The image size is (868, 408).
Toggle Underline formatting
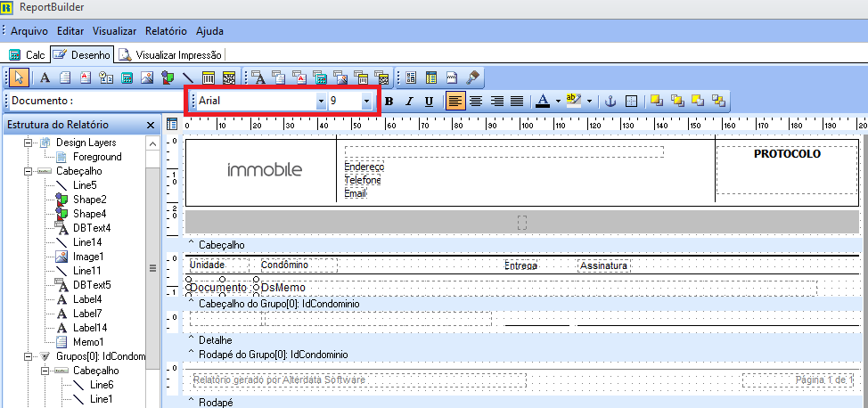429,102
